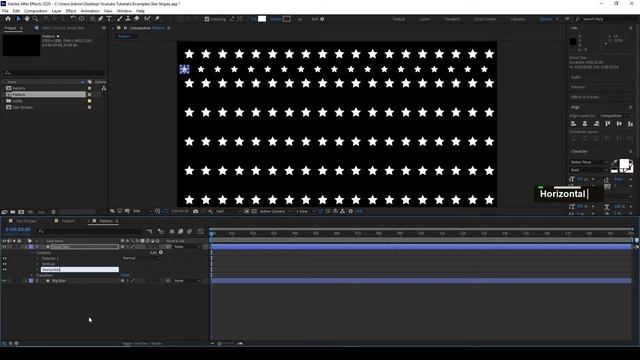The image size is (640, 360).
Task: Expand the Transform group
Action: [33, 276]
